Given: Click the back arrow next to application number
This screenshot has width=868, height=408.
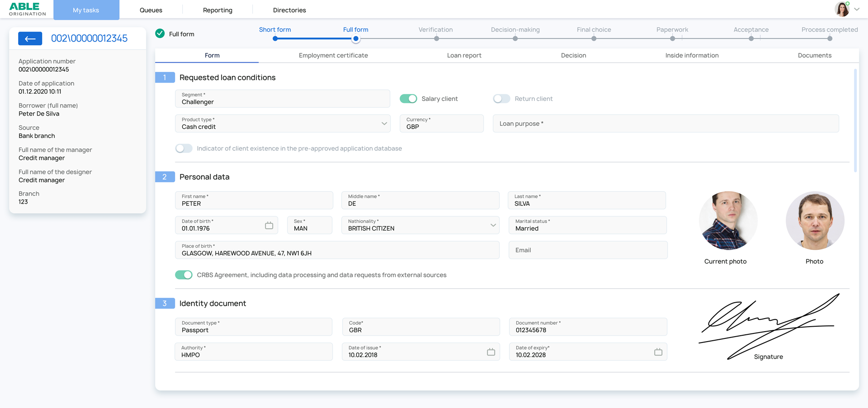Looking at the screenshot, I should (30, 38).
